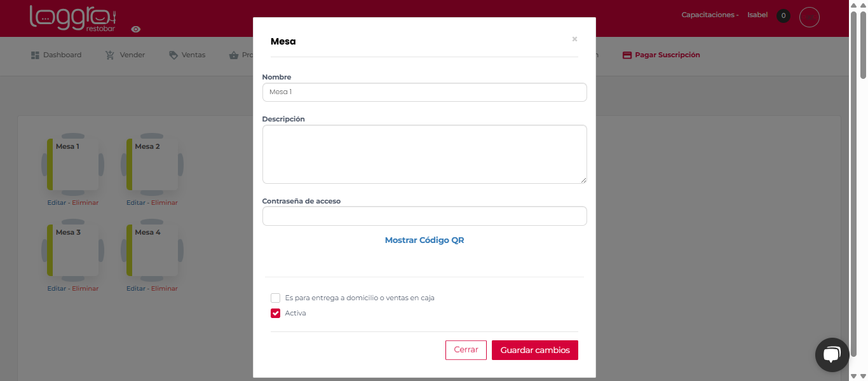Open the user avatar circle
The height and width of the screenshot is (381, 868).
point(809,17)
